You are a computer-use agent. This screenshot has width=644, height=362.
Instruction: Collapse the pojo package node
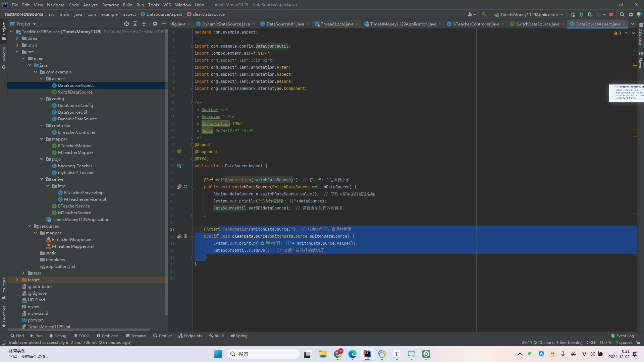tap(42, 159)
